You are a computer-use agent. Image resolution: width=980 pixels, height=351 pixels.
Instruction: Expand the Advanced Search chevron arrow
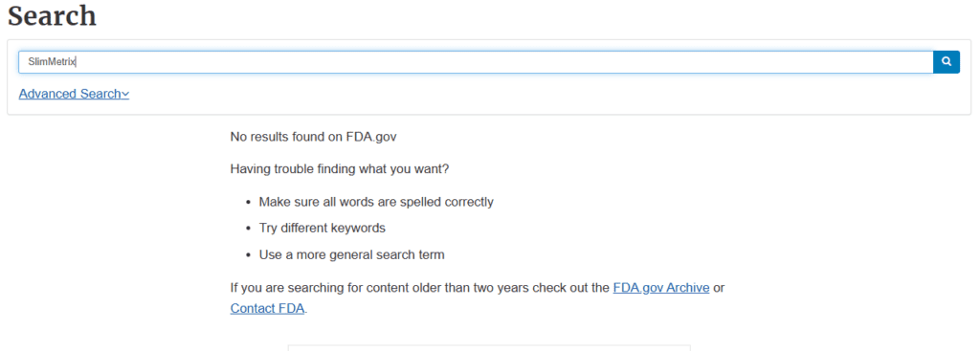tap(125, 95)
